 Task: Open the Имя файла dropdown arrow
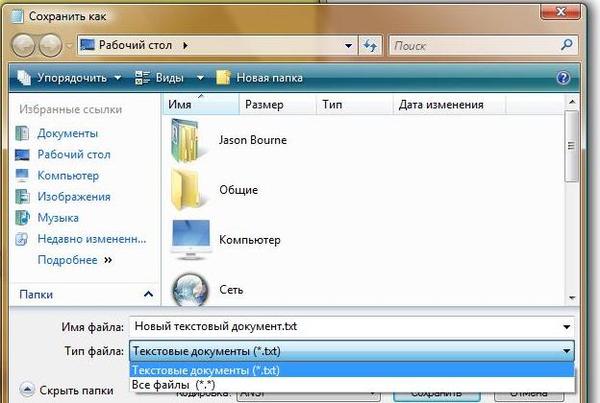click(566, 327)
